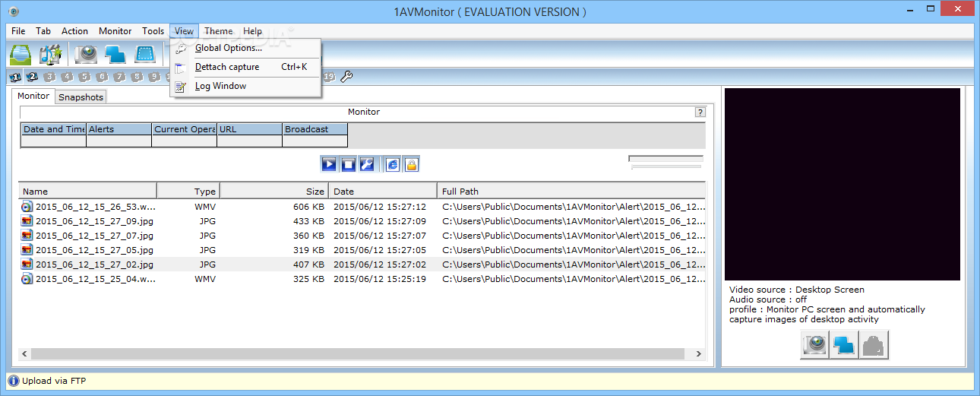The height and width of the screenshot is (396, 980).
Task: Open the File menu
Action: click(x=18, y=31)
